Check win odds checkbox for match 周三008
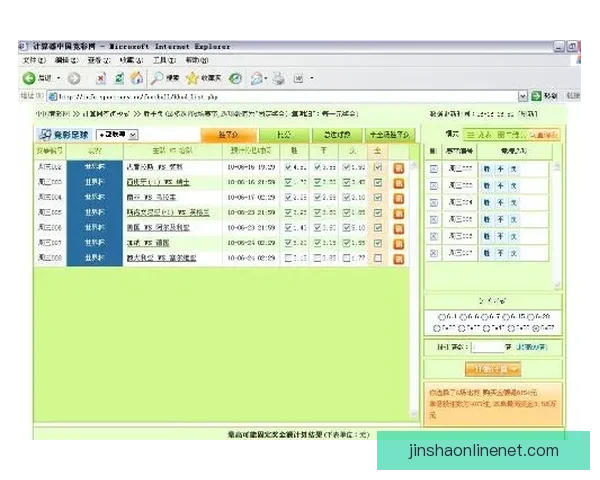The width and height of the screenshot is (600, 480). click(x=289, y=258)
